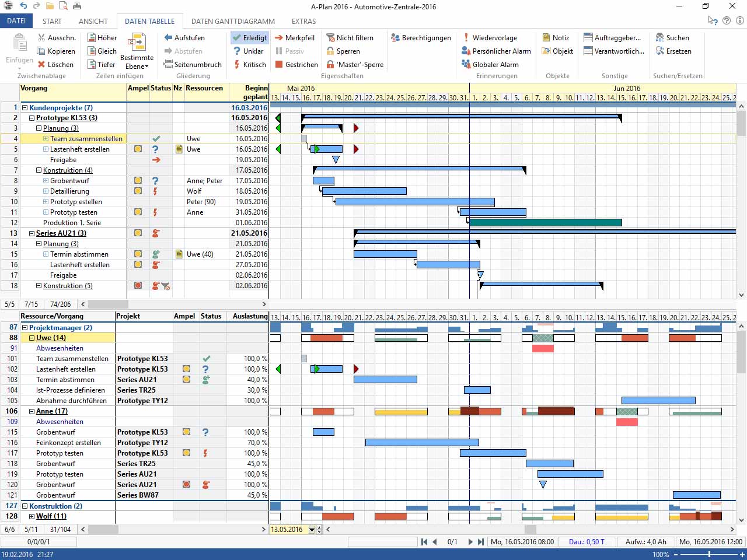Expand the Team zusammenstellen row
The height and width of the screenshot is (560, 747).
46,138
